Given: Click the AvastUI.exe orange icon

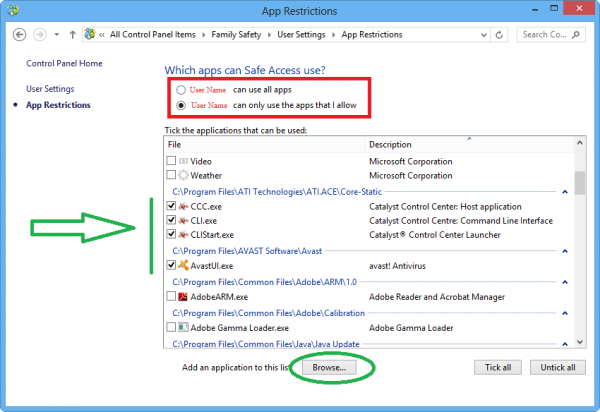Looking at the screenshot, I should pos(184,266).
